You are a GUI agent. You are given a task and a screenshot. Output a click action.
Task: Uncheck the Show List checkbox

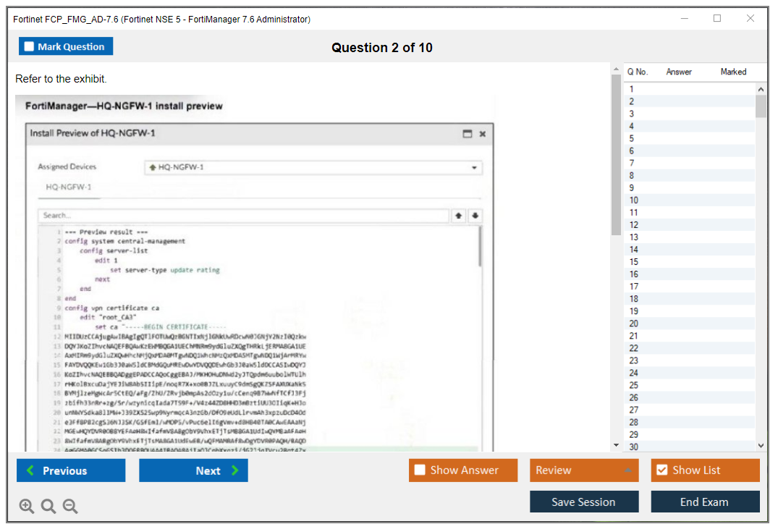click(x=661, y=470)
